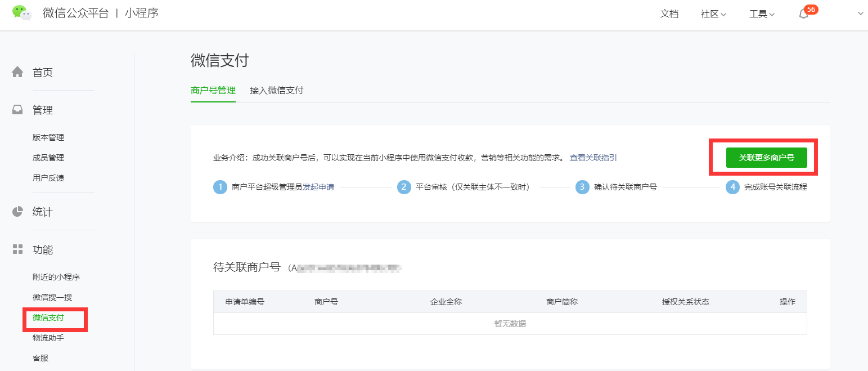Expand the 社区 dropdown menu
Screen dimensions: 868x371
pos(713,14)
